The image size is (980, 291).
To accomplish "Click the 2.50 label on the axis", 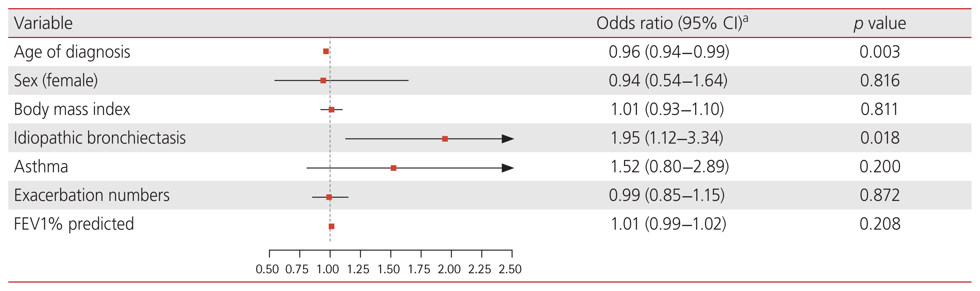I will (x=510, y=269).
